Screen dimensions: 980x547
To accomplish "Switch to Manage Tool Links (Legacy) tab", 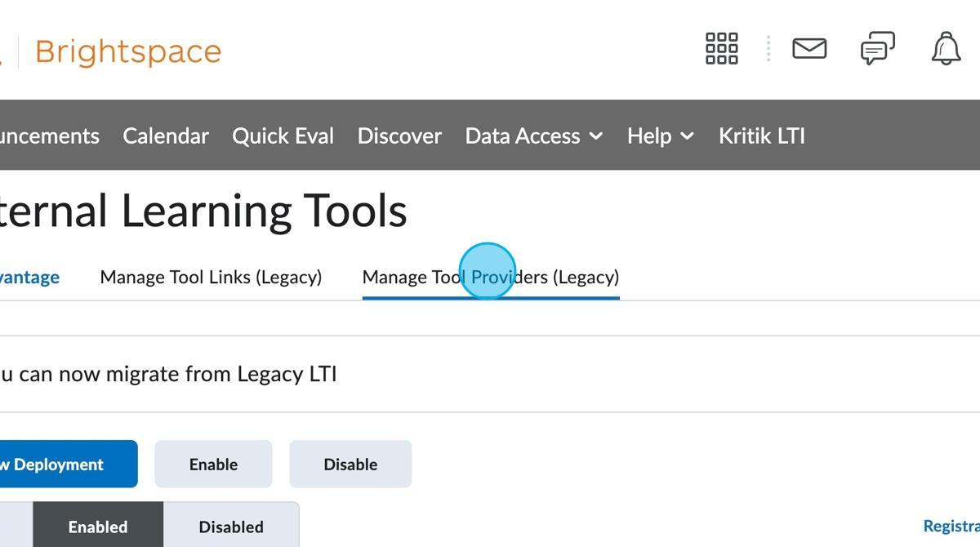I will [x=211, y=277].
